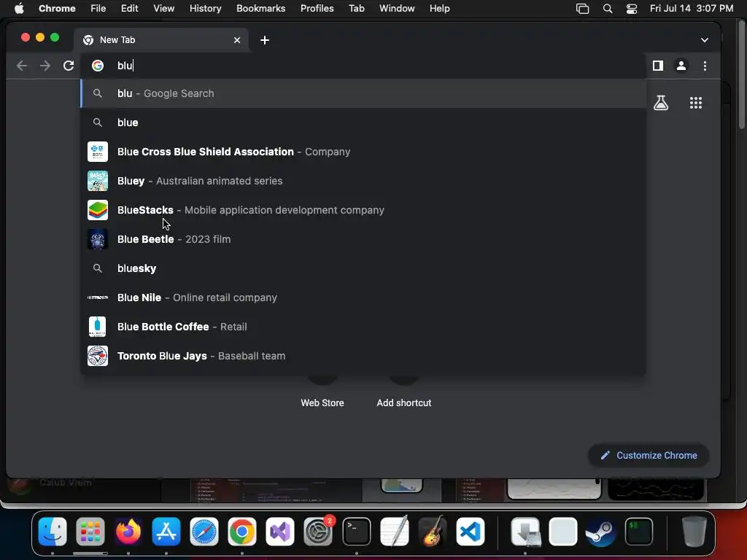This screenshot has width=747, height=560.
Task: Click the address bar containing blu
Action: [363, 66]
